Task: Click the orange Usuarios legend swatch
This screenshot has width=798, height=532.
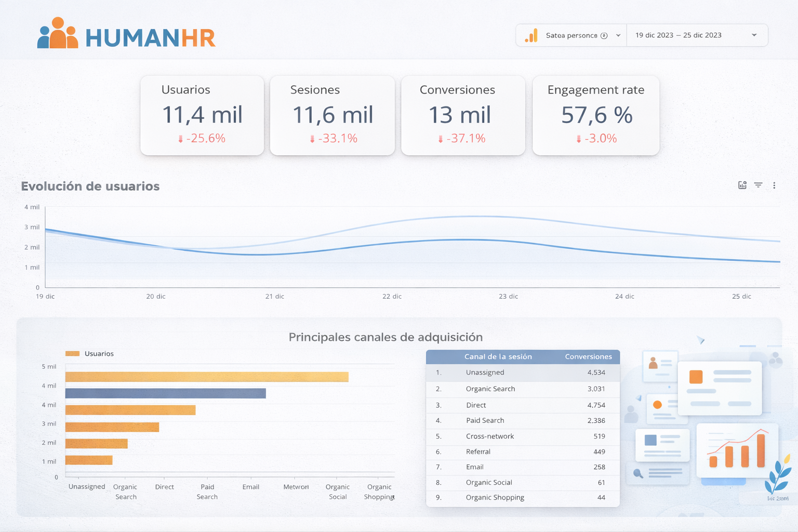Action: 72,354
